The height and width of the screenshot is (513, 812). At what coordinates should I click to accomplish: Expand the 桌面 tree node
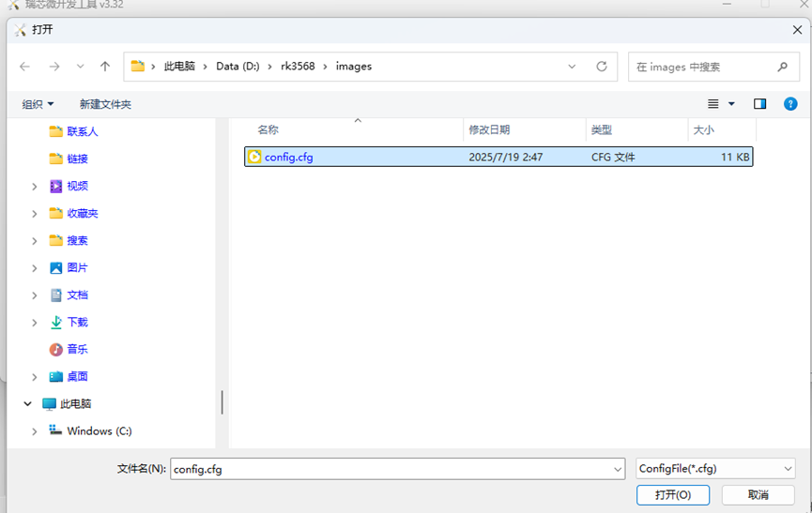(34, 377)
